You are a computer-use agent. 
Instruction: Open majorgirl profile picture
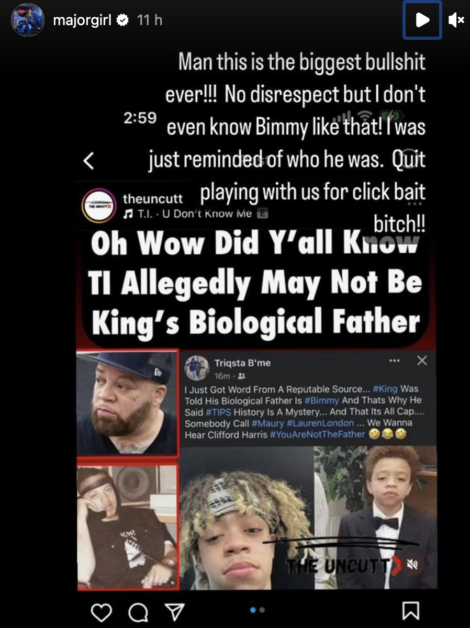click(x=27, y=20)
